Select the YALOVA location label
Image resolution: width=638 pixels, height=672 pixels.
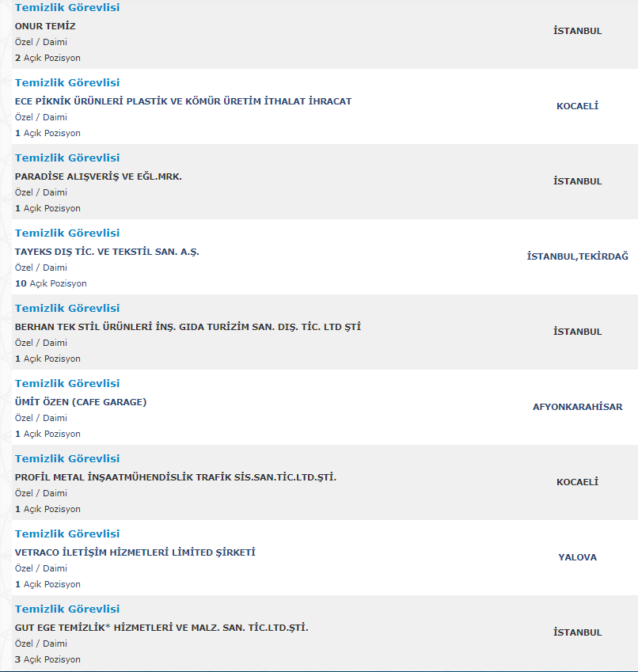pos(577,557)
